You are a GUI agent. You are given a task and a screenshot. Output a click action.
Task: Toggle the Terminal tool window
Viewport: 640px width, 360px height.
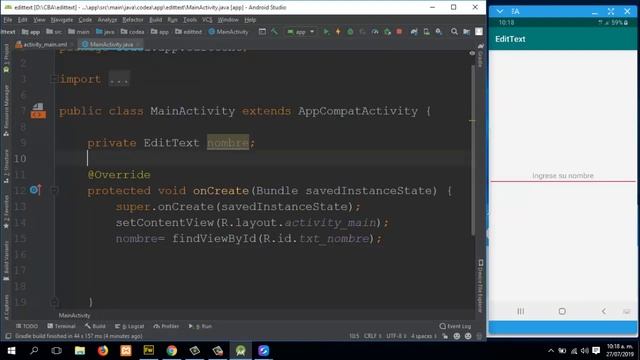61,326
